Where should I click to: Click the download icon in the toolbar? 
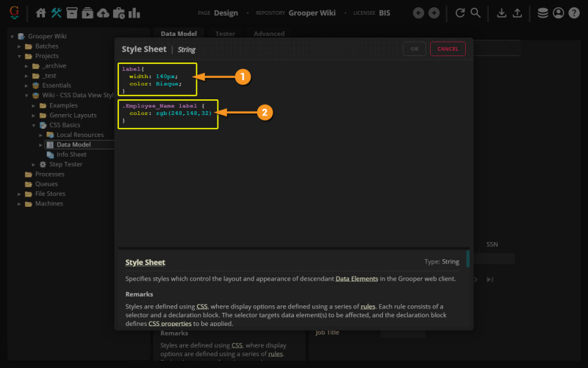click(501, 13)
